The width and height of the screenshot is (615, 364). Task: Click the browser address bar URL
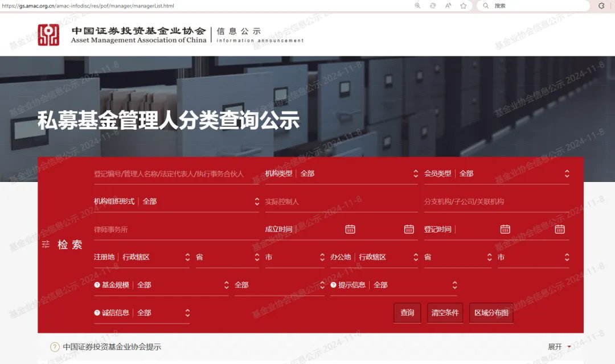(88, 6)
